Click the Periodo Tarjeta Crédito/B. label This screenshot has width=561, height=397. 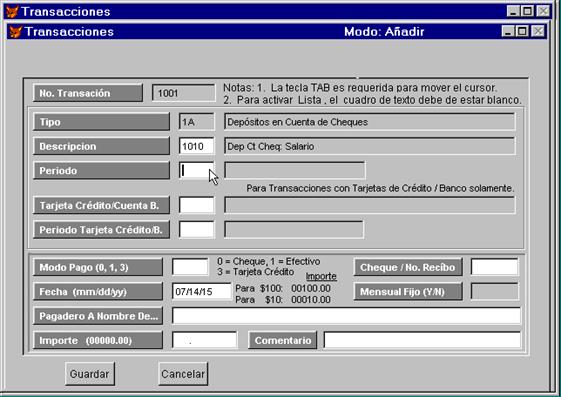(101, 230)
